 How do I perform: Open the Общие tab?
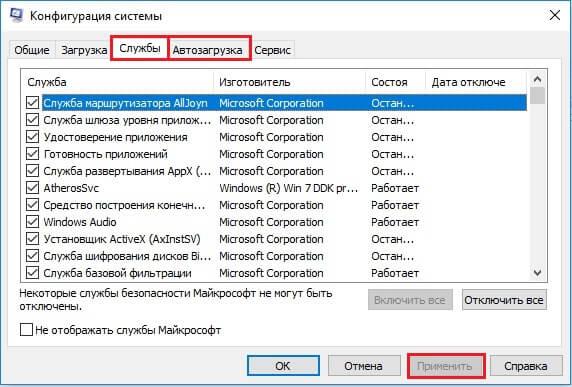coord(32,50)
